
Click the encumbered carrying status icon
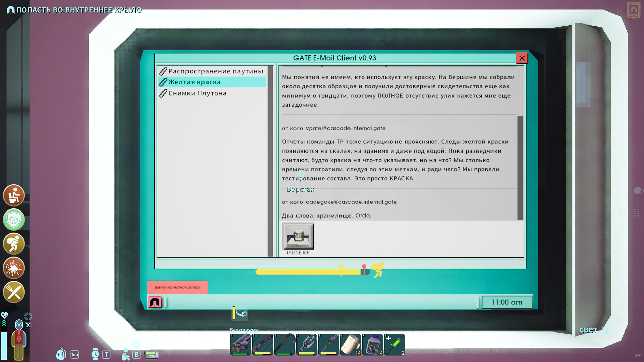click(x=14, y=244)
